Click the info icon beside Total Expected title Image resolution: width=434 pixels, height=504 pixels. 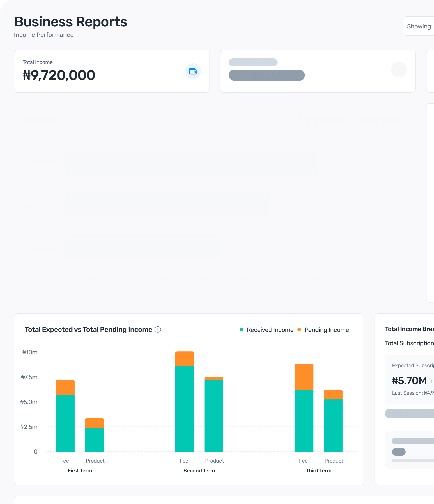158,329
